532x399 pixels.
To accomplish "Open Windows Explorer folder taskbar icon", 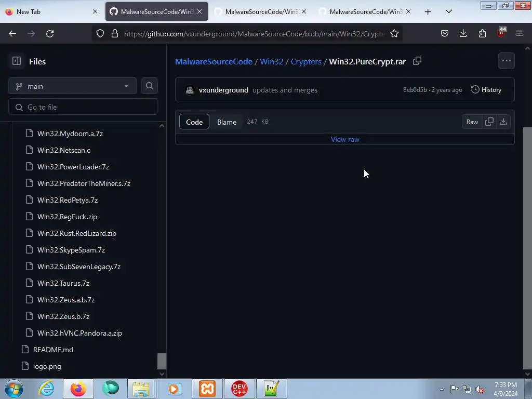I will (141, 389).
